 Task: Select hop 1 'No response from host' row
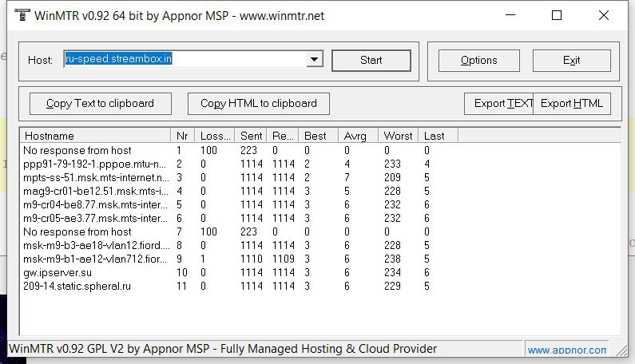[239, 151]
